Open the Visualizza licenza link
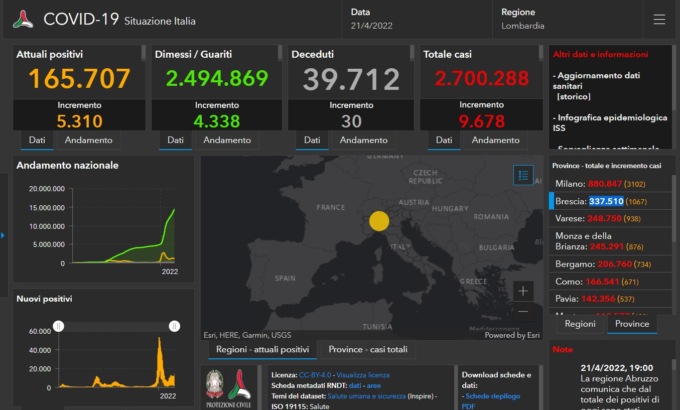680x410 pixels. coord(363,375)
